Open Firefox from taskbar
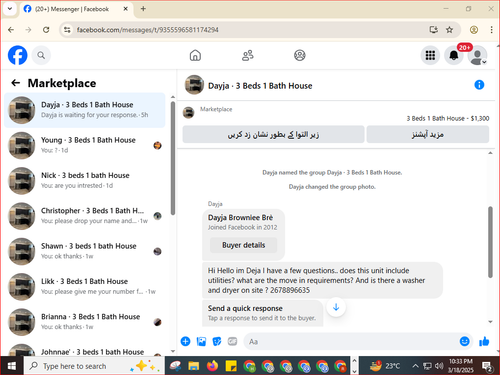 (x=212, y=366)
